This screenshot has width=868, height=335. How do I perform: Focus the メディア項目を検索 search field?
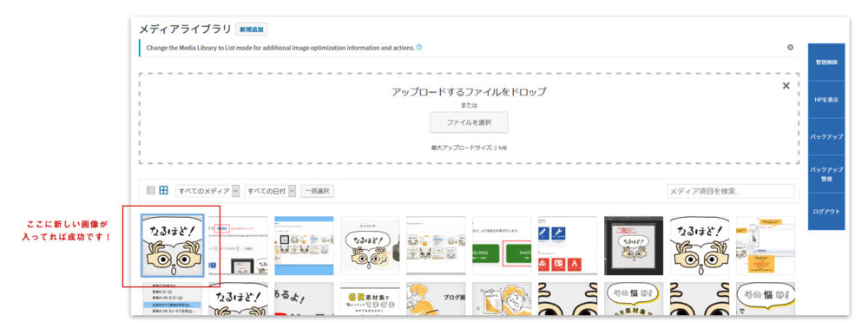(x=731, y=191)
